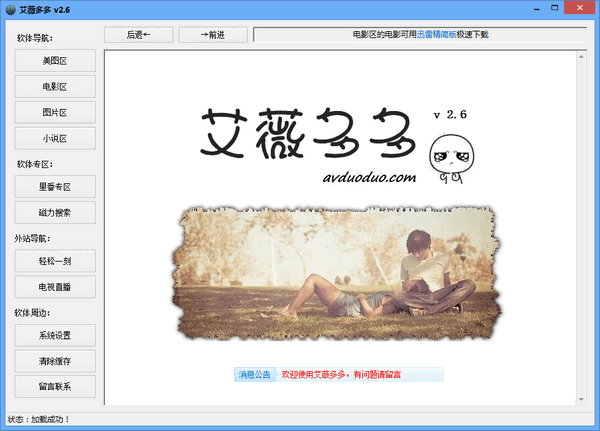
Task: Select the 里番专区 button
Action: point(55,187)
